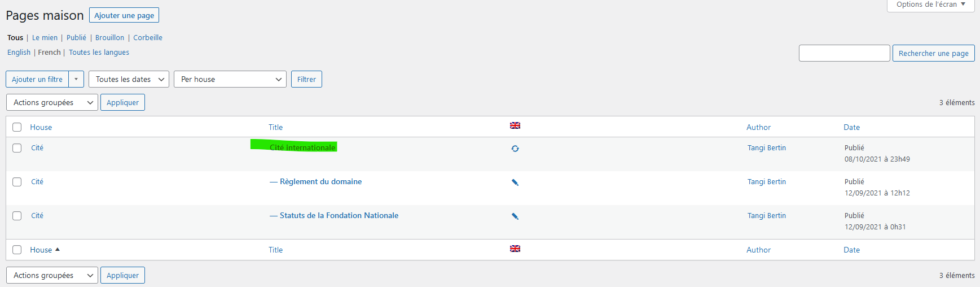Click the Ajouter une page button
This screenshot has height=287, width=980.
pyautogui.click(x=124, y=15)
